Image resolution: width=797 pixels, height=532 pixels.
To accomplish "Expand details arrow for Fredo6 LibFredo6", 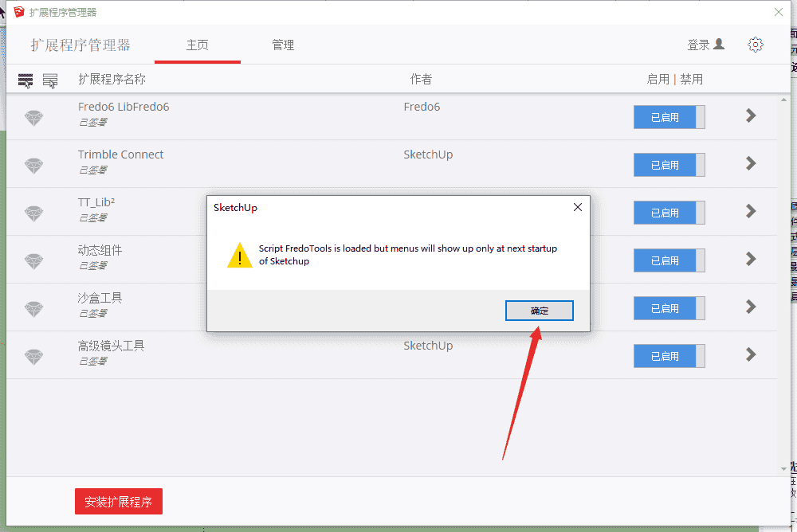I will [x=751, y=115].
